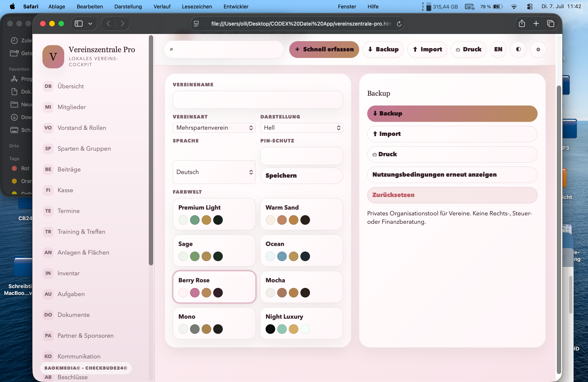
Task: Click Nutzungsbedingungen erneut anzeigen
Action: (x=452, y=175)
